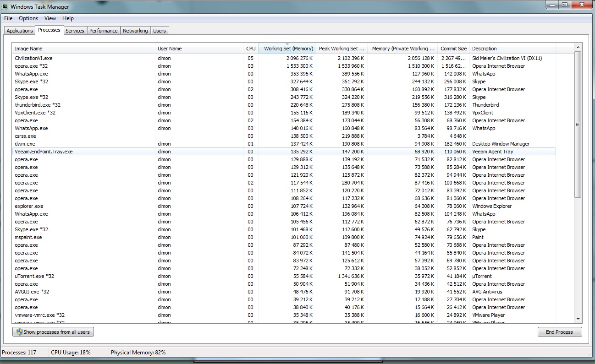Select the AVGUI.exe *32 process

[x=284, y=292]
